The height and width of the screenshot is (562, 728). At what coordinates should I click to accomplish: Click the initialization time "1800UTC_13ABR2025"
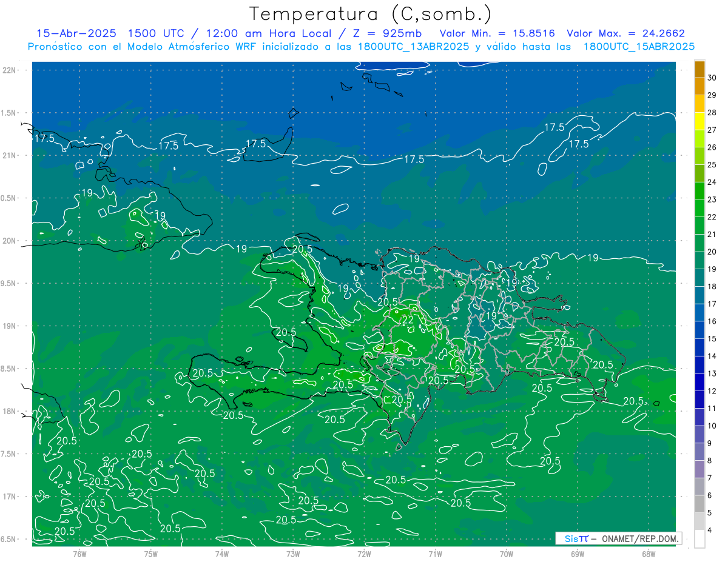coord(413,47)
